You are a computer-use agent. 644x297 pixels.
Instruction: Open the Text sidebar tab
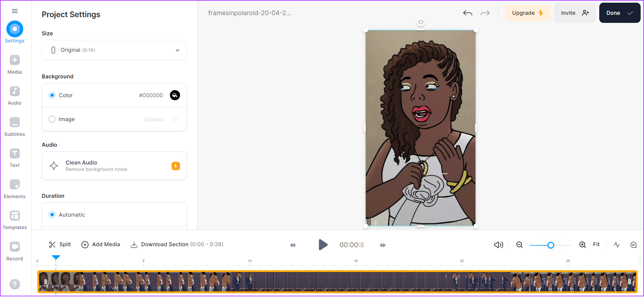pos(15,158)
